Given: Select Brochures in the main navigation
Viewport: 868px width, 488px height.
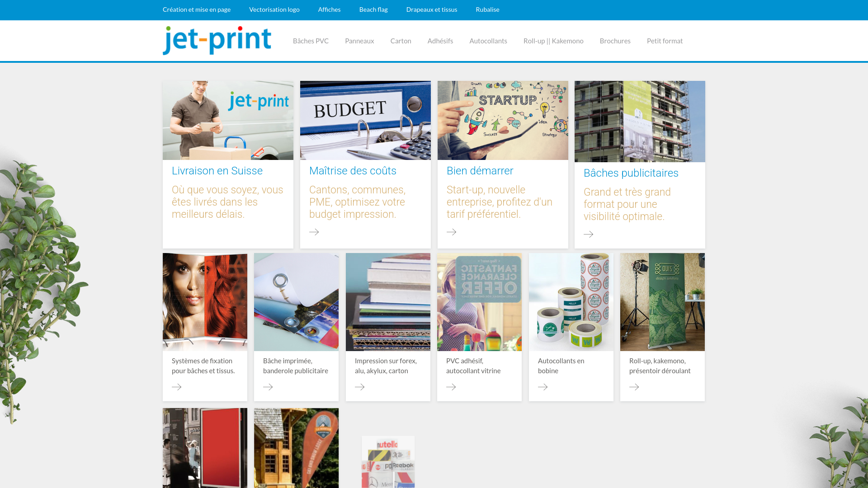Looking at the screenshot, I should click(x=615, y=41).
